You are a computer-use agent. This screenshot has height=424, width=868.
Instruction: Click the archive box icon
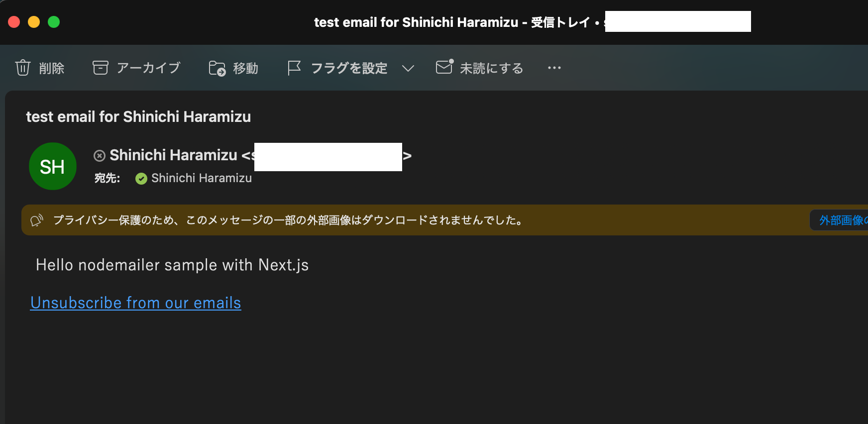coord(101,68)
